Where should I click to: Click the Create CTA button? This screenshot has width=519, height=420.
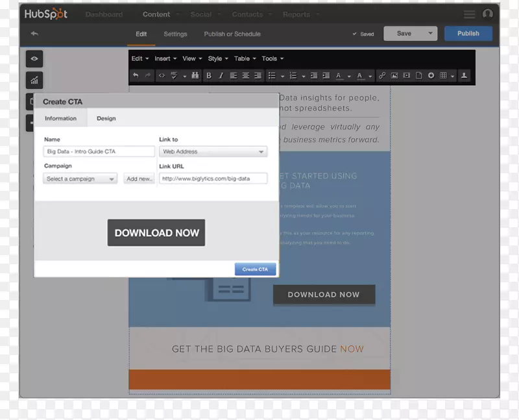click(x=255, y=269)
